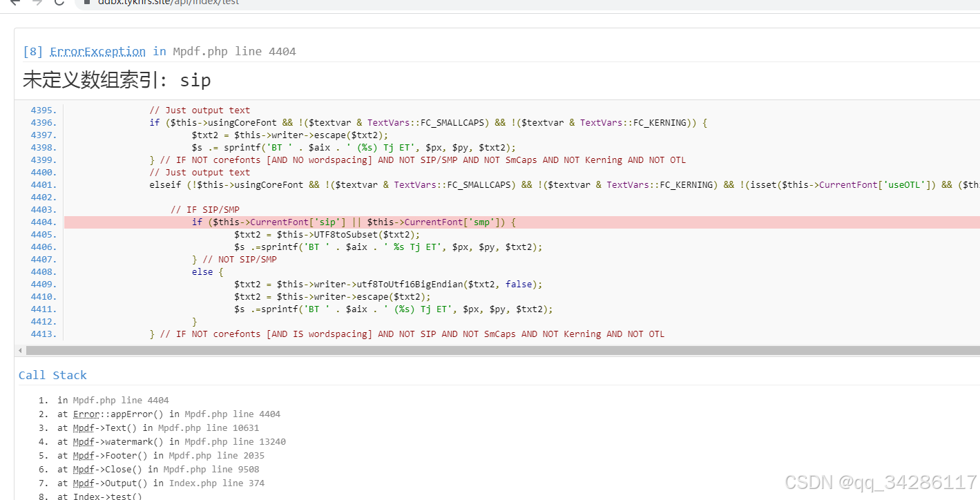Click the Mpdf link in Mpdf->Output() entry
The width and height of the screenshot is (980, 500).
[x=84, y=483]
